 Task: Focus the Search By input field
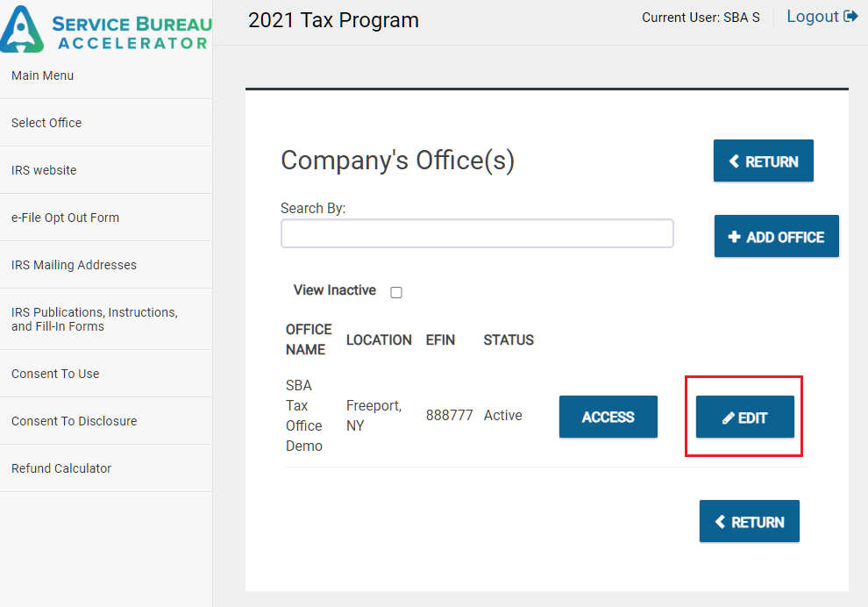[477, 233]
